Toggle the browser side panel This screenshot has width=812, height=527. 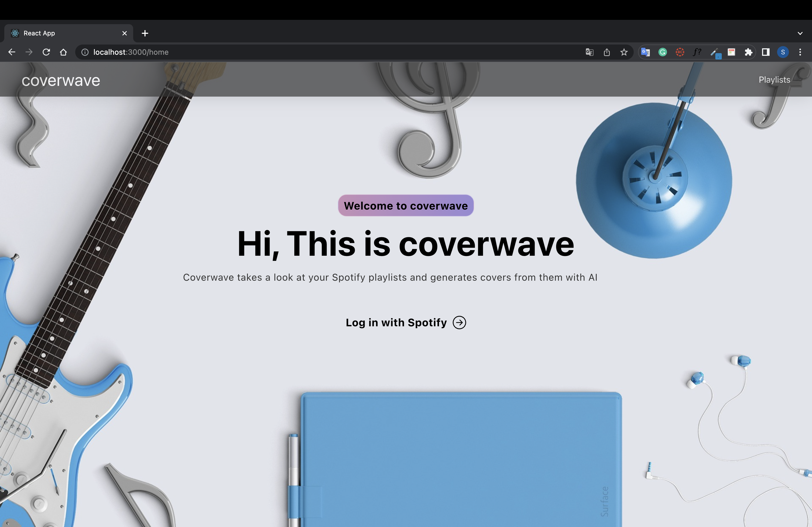pyautogui.click(x=766, y=52)
